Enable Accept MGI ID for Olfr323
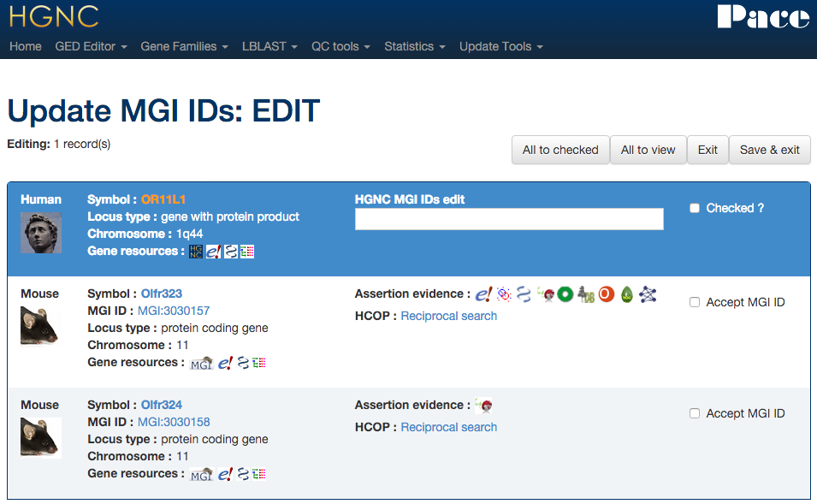This screenshot has width=817, height=504. click(x=695, y=302)
